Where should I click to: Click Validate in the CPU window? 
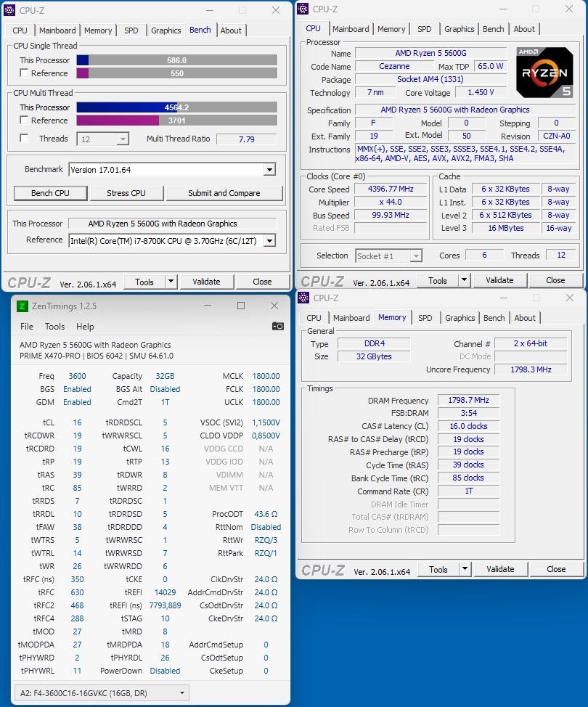click(499, 280)
